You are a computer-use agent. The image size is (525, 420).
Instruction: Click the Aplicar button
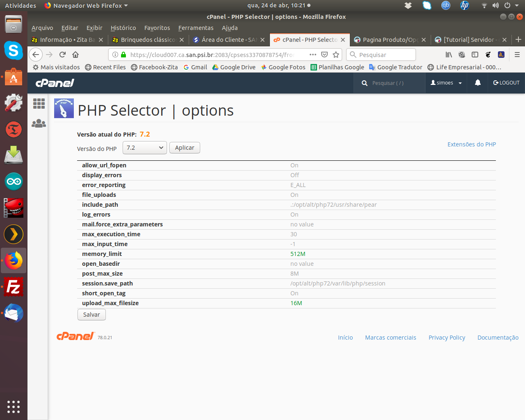pos(185,148)
